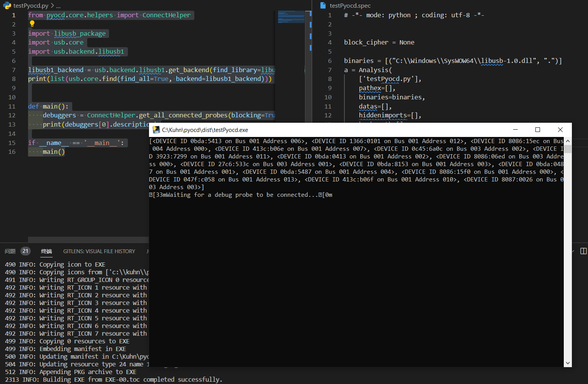Minimize the testPyocd.exe console window
The height and width of the screenshot is (384, 588).
(x=515, y=130)
